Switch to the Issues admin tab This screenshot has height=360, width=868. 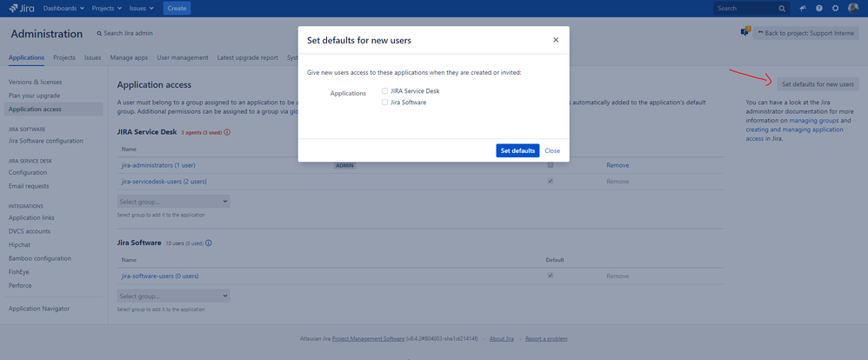click(x=92, y=57)
